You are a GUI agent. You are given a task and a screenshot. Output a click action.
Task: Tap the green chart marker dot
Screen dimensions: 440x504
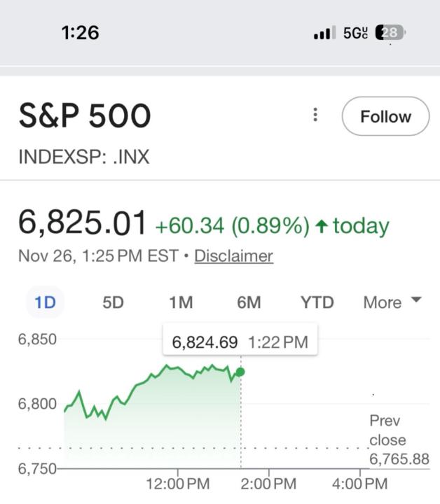coord(240,372)
